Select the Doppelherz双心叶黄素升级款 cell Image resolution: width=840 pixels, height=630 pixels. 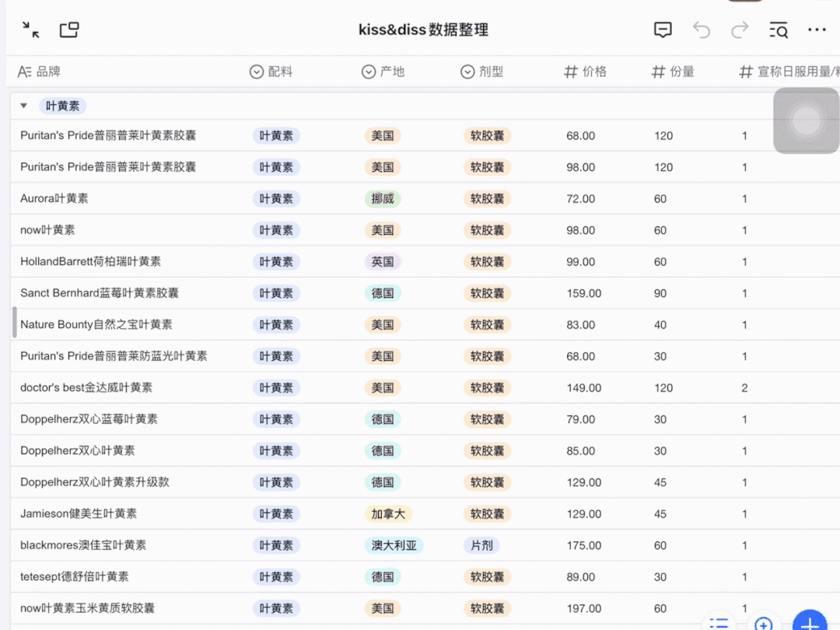click(95, 482)
